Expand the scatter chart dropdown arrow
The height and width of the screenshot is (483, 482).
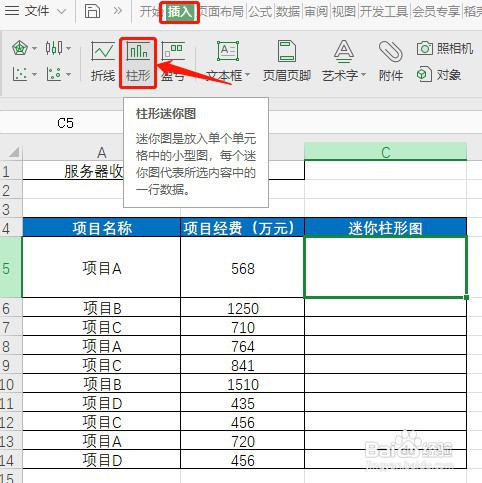(34, 74)
